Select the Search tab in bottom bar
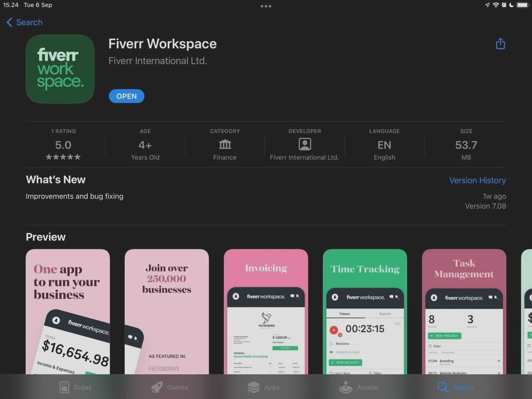Screen dimensions: 532x399 [x=456, y=387]
